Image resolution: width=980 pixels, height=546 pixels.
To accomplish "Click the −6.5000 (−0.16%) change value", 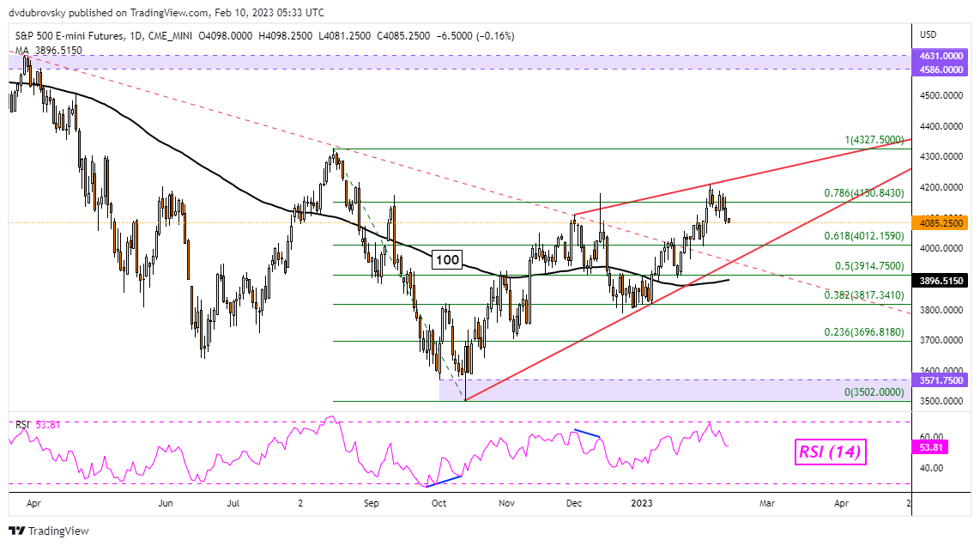I will [475, 36].
